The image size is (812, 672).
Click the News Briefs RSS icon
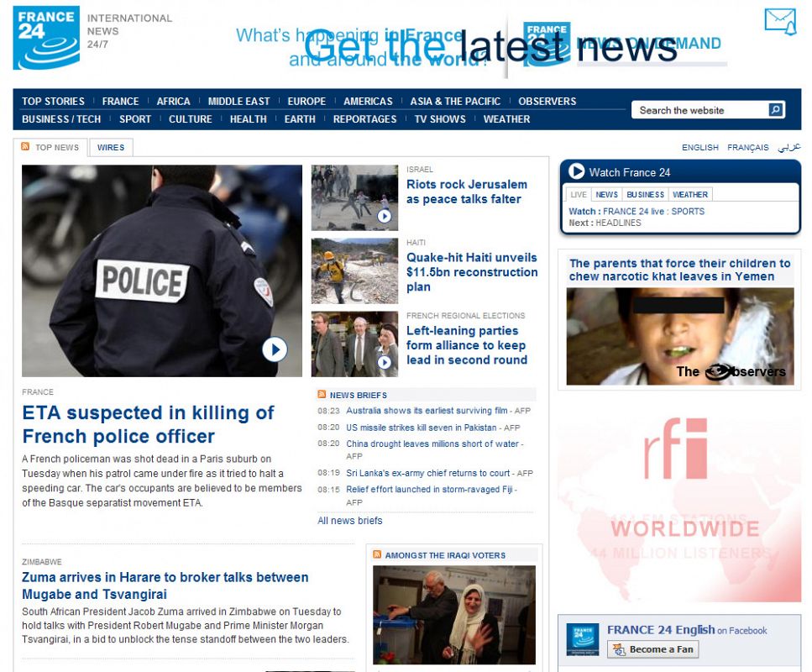click(x=322, y=395)
